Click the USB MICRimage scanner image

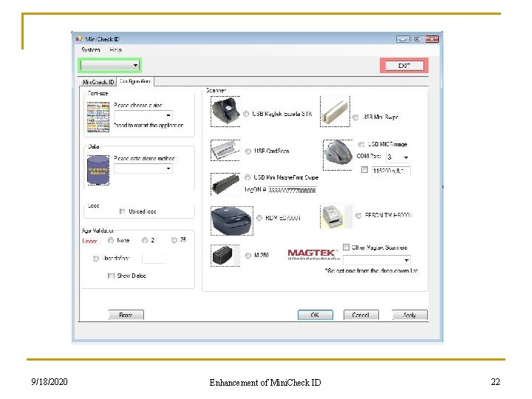pyautogui.click(x=338, y=154)
